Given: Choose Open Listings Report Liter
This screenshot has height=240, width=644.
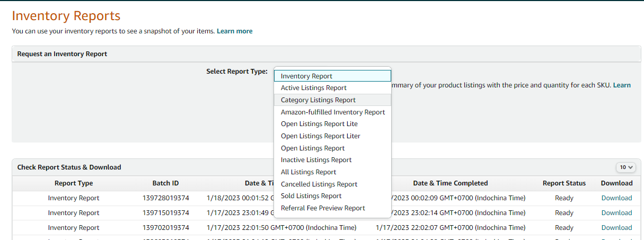Looking at the screenshot, I should (332, 136).
